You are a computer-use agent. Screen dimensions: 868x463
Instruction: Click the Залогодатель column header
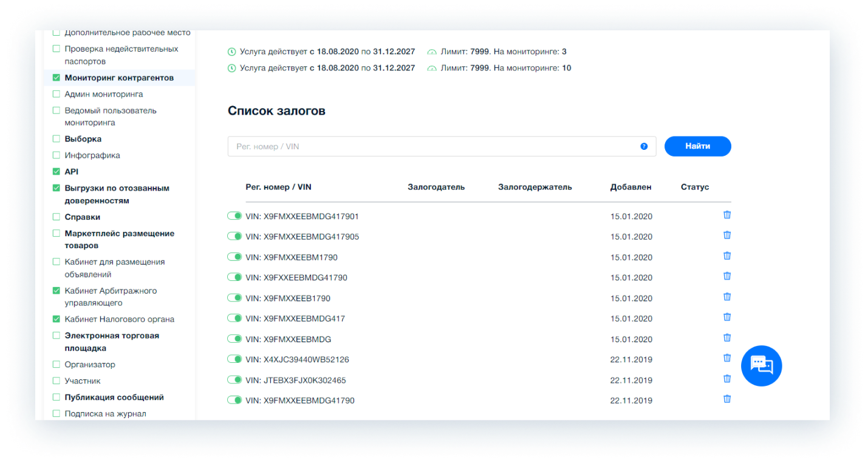[436, 187]
